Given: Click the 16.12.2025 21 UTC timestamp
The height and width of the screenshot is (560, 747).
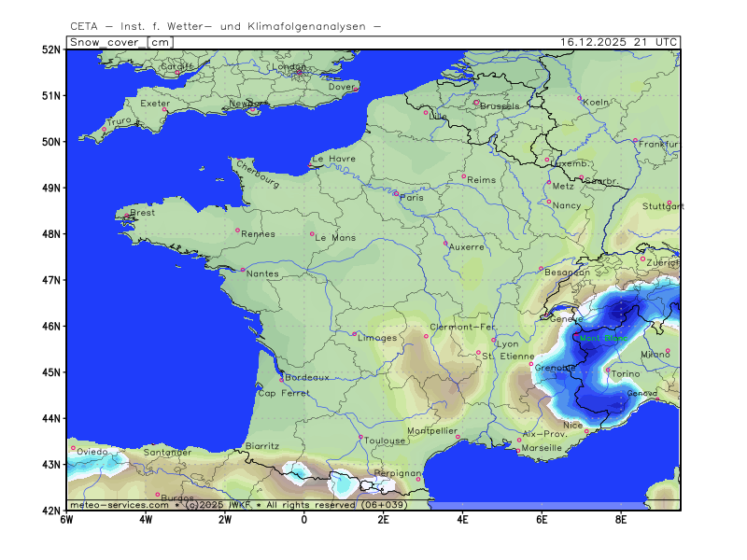Looking at the screenshot, I should (619, 42).
